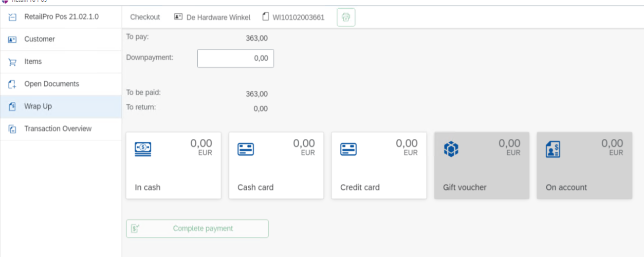Select the Wrap Up sidebar entry

[x=38, y=106]
